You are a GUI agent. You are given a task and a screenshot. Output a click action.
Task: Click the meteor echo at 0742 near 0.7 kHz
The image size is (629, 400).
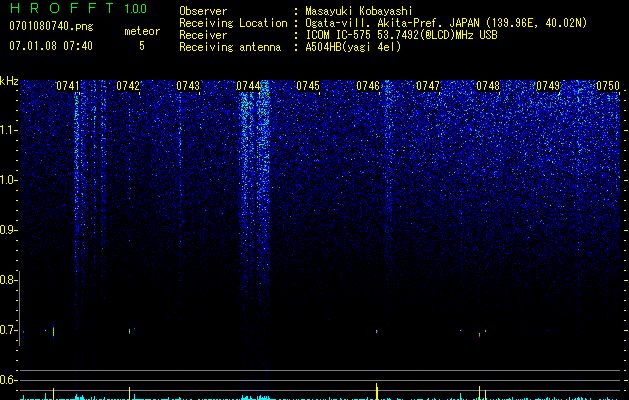coord(130,331)
